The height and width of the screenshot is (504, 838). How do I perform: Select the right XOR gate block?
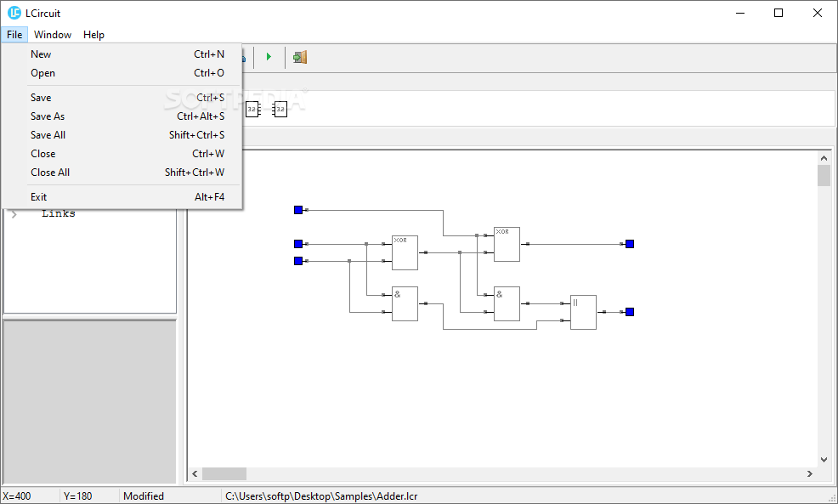[x=507, y=244]
